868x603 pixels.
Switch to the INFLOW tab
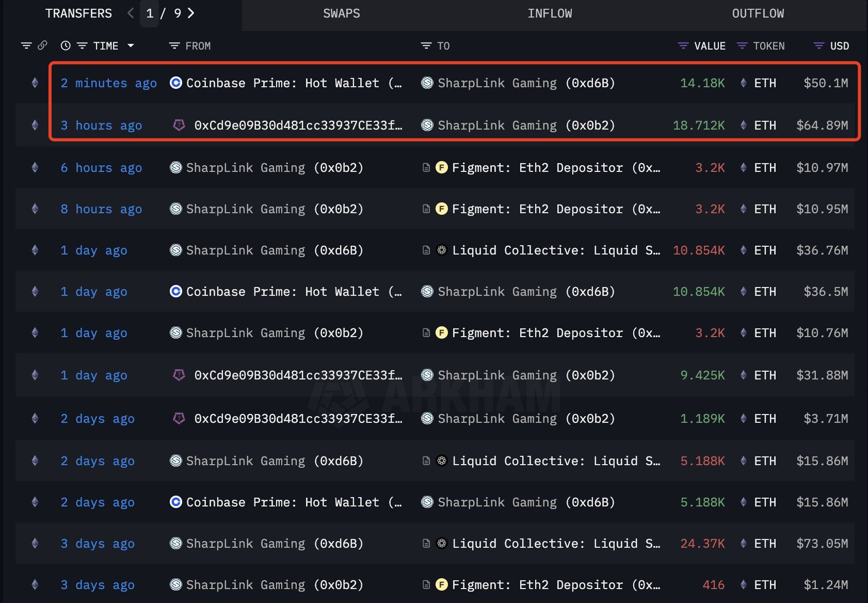point(550,13)
